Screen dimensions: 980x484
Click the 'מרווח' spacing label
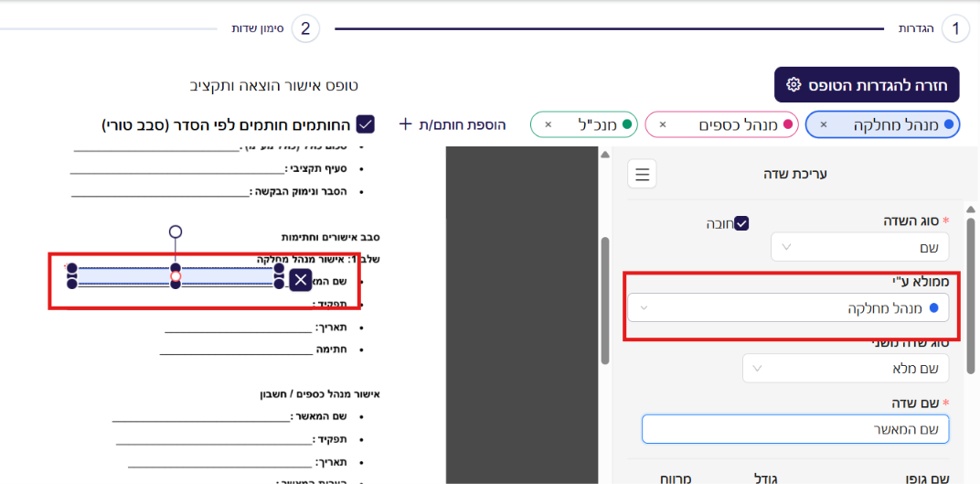click(674, 479)
